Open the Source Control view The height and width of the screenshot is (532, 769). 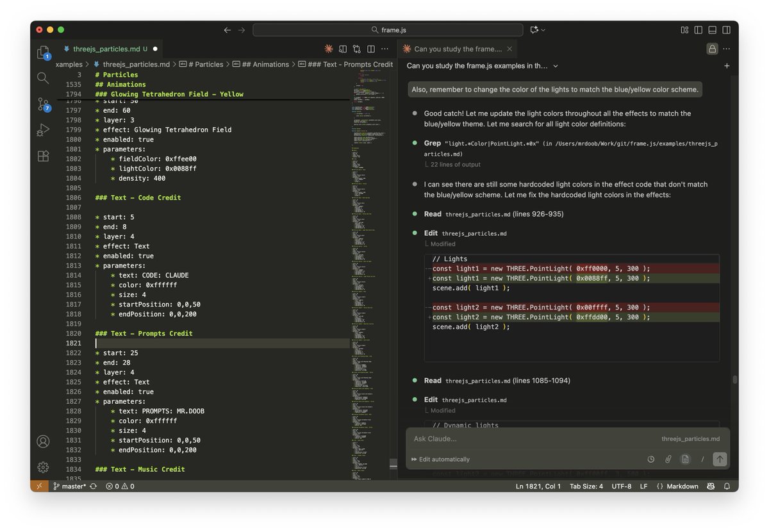click(x=43, y=104)
